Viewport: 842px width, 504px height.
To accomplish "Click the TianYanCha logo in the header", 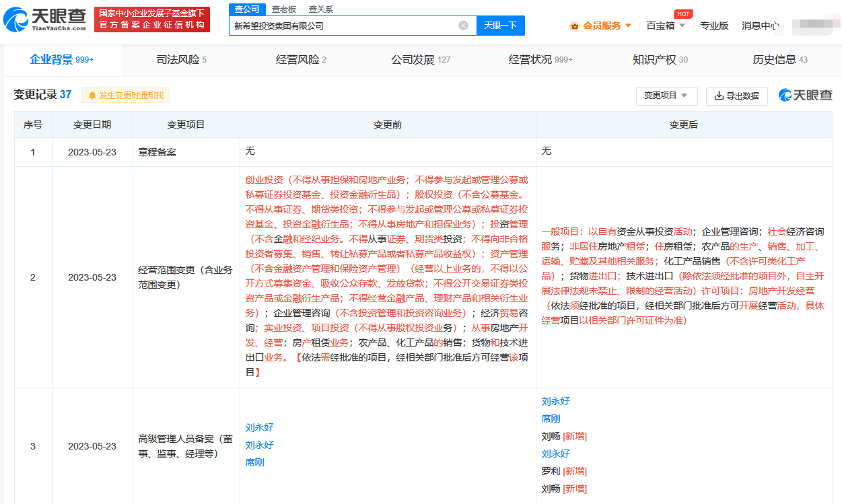I will click(x=44, y=20).
